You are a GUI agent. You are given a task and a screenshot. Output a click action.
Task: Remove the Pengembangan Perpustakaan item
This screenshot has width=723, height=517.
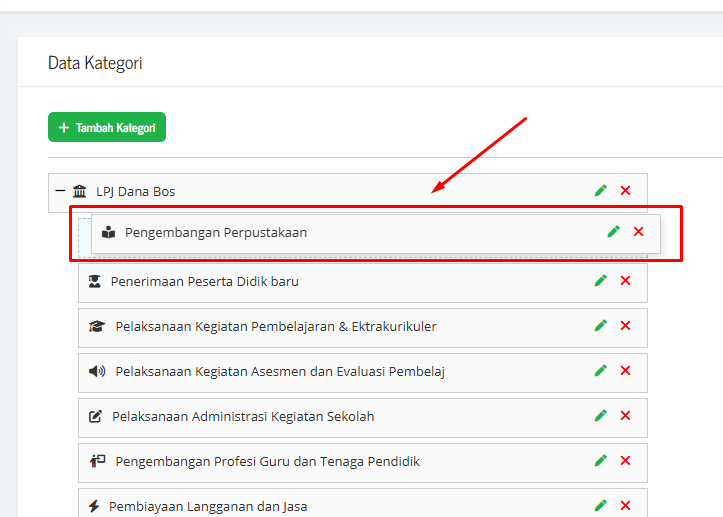pos(639,232)
